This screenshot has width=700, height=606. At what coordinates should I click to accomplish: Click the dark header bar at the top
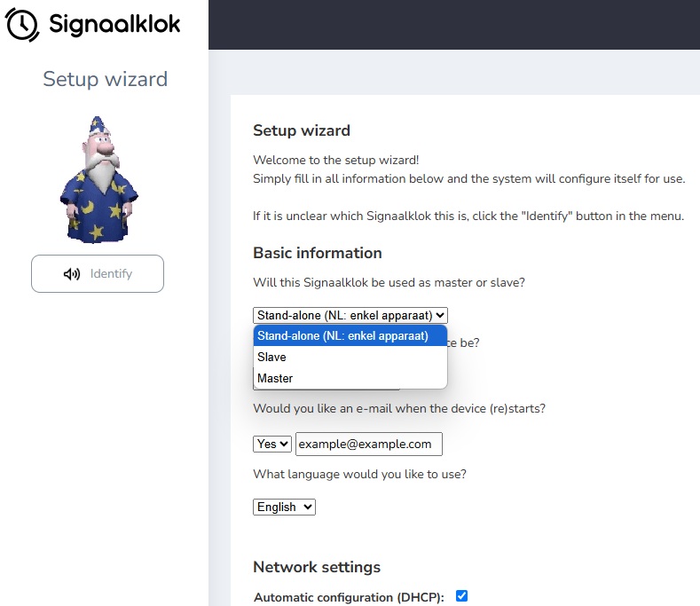[x=453, y=25]
